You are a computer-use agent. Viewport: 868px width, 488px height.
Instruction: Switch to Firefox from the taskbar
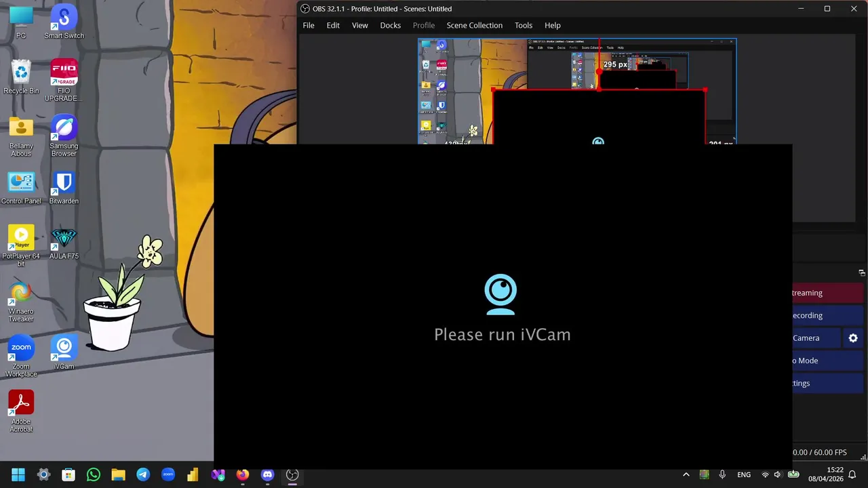coord(243,474)
